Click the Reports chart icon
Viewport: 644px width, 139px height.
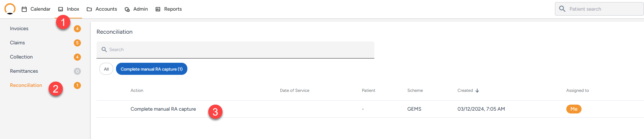pos(158,9)
